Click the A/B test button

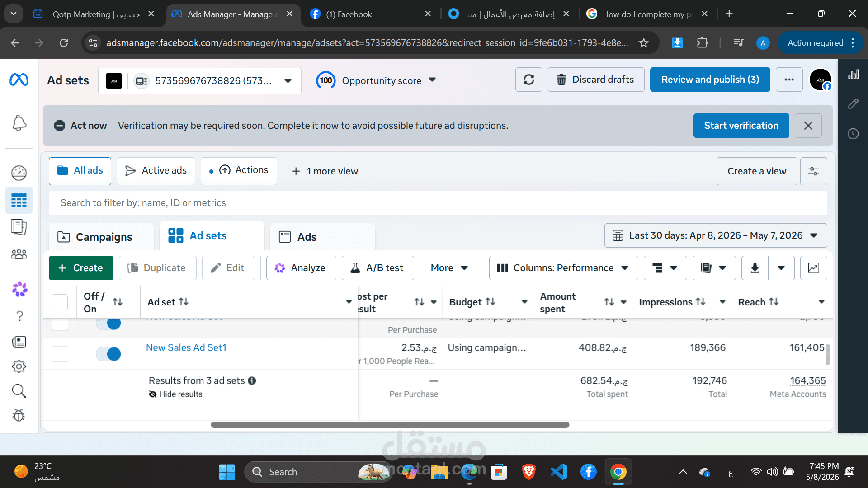tap(377, 268)
